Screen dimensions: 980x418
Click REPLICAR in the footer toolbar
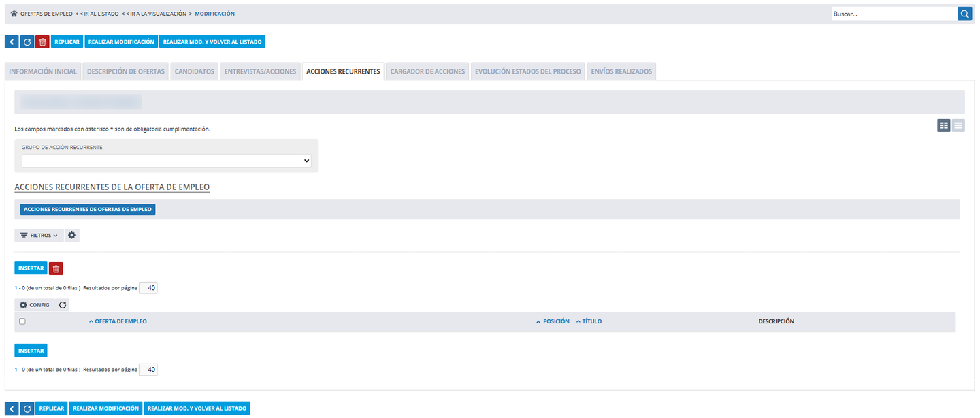pos(52,408)
